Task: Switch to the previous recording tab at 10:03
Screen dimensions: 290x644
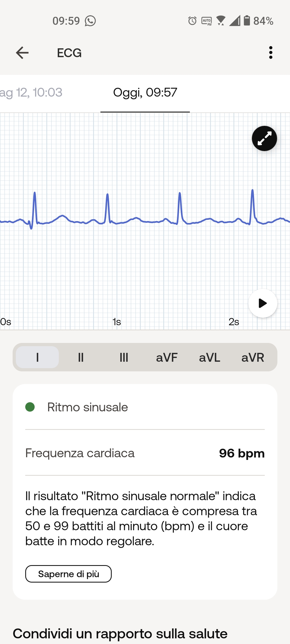Action: coord(31,93)
